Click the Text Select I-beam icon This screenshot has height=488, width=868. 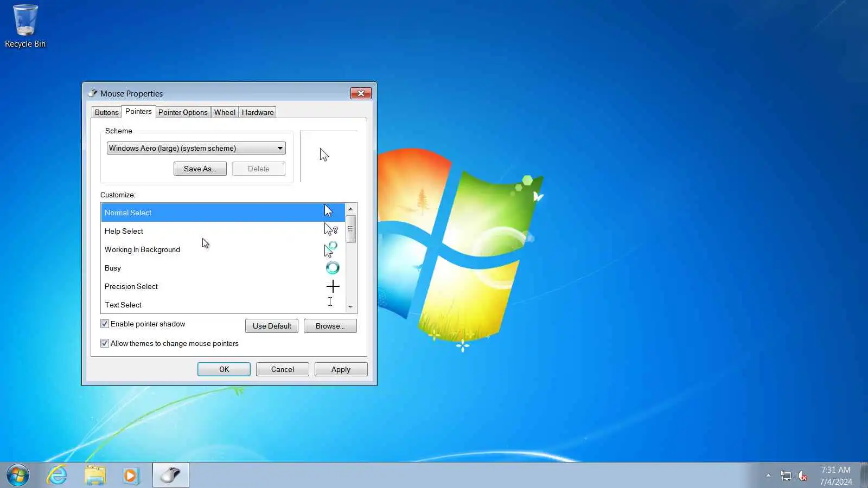[330, 301]
